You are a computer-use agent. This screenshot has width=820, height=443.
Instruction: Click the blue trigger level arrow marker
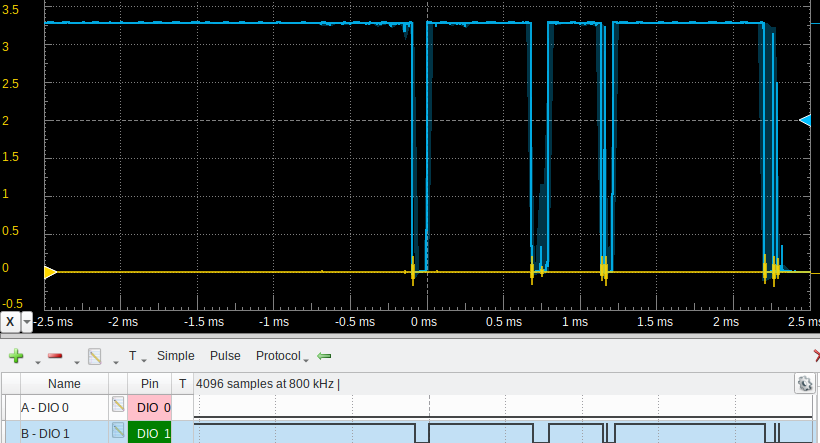(805, 121)
